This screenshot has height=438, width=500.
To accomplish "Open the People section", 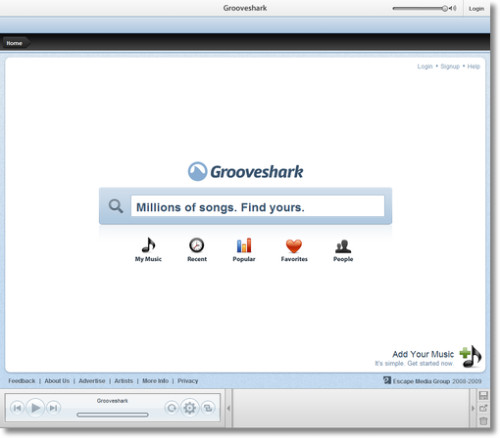I will coord(343,250).
